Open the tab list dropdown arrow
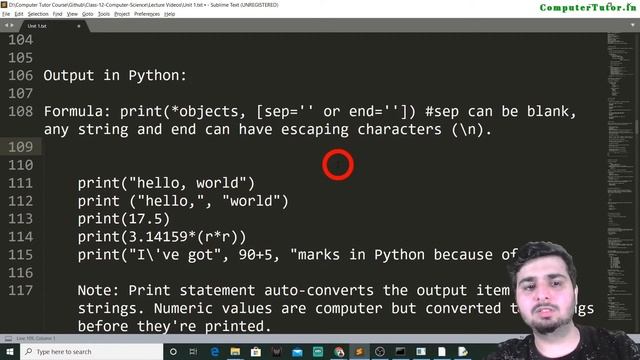 633,25
